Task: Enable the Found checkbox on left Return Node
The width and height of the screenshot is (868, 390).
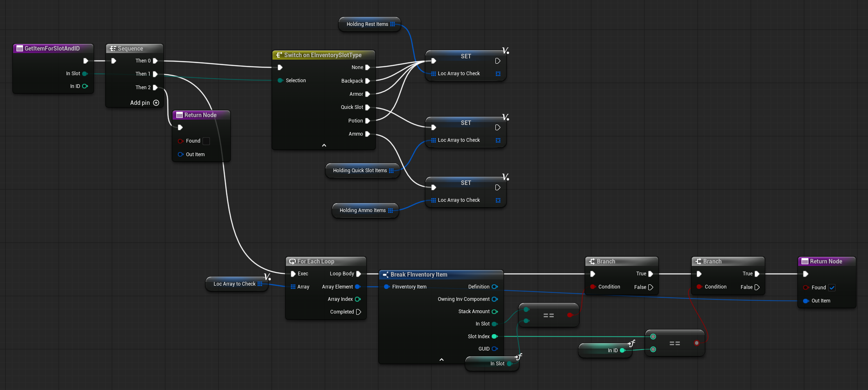Action: 206,141
